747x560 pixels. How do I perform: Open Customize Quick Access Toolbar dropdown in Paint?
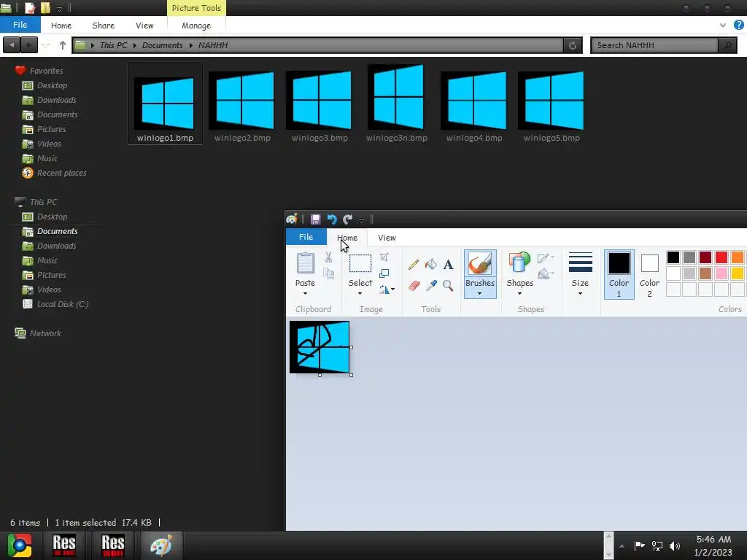click(362, 220)
